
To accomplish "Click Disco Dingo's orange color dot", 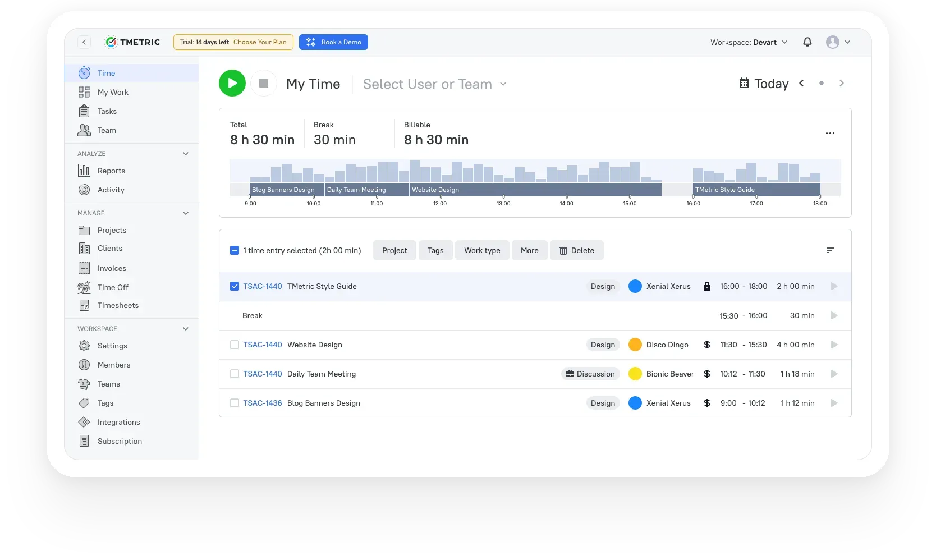I will (x=635, y=345).
